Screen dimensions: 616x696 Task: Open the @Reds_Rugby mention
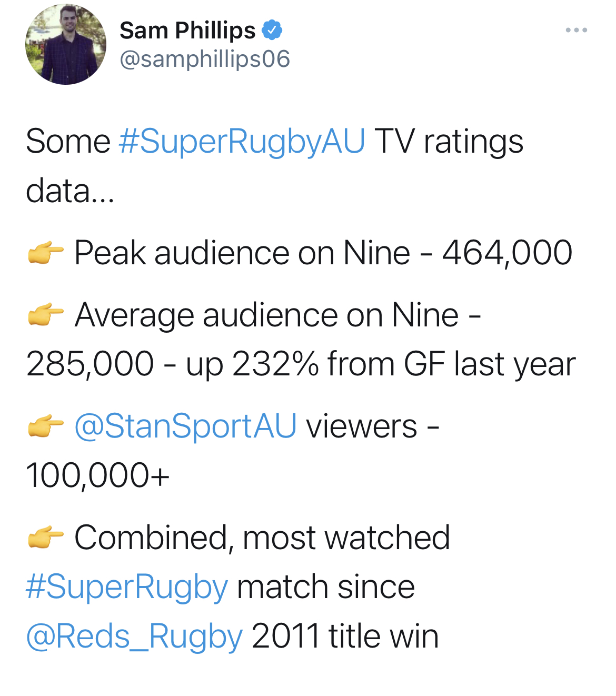tap(134, 637)
